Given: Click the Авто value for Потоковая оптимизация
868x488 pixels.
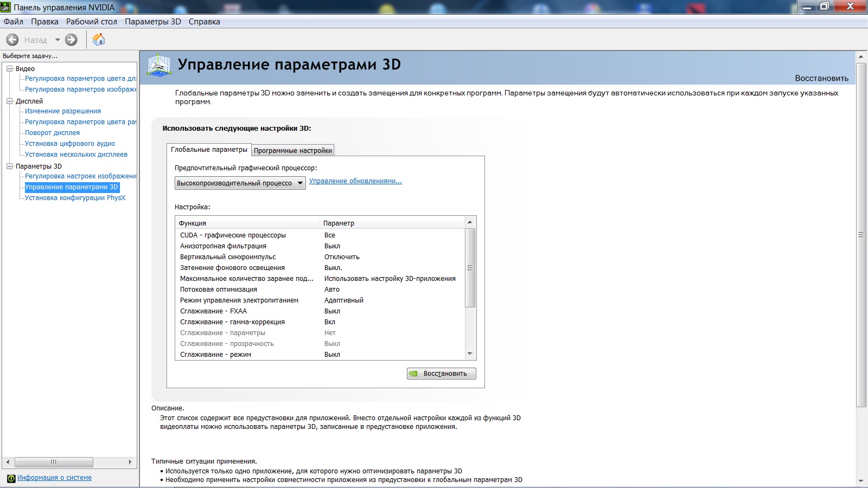Looking at the screenshot, I should (x=332, y=290).
